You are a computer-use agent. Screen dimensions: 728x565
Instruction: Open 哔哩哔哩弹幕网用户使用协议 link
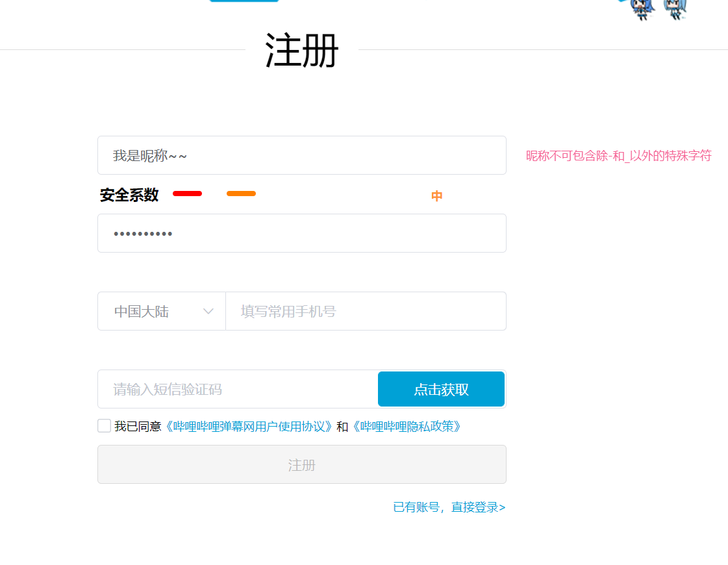249,427
